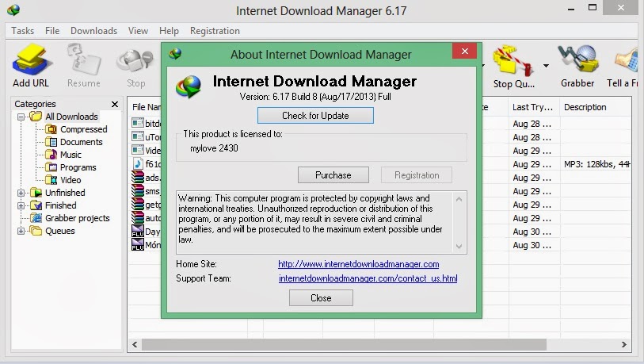The height and width of the screenshot is (364, 644).
Task: Click the disabled Registration button in About dialog
Action: click(417, 175)
